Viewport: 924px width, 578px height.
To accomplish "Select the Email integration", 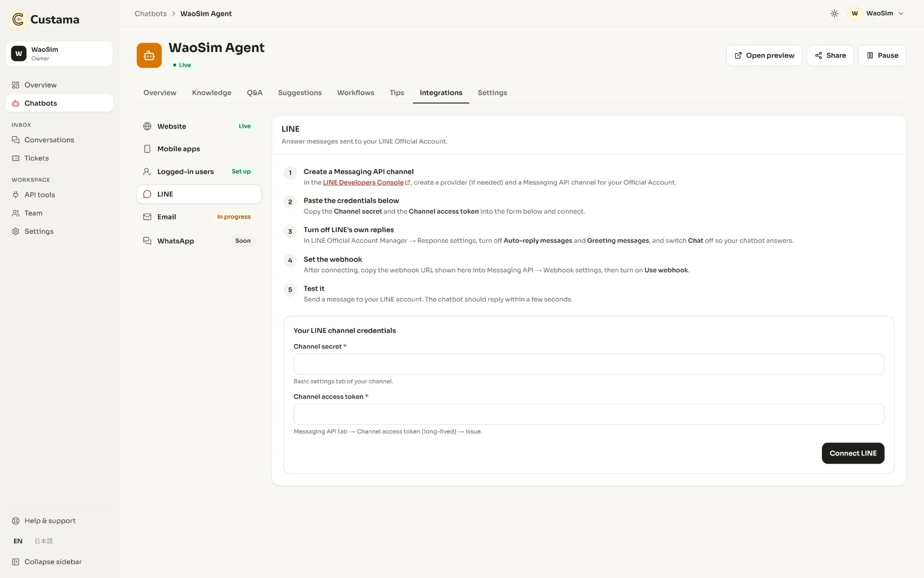I will click(x=199, y=217).
